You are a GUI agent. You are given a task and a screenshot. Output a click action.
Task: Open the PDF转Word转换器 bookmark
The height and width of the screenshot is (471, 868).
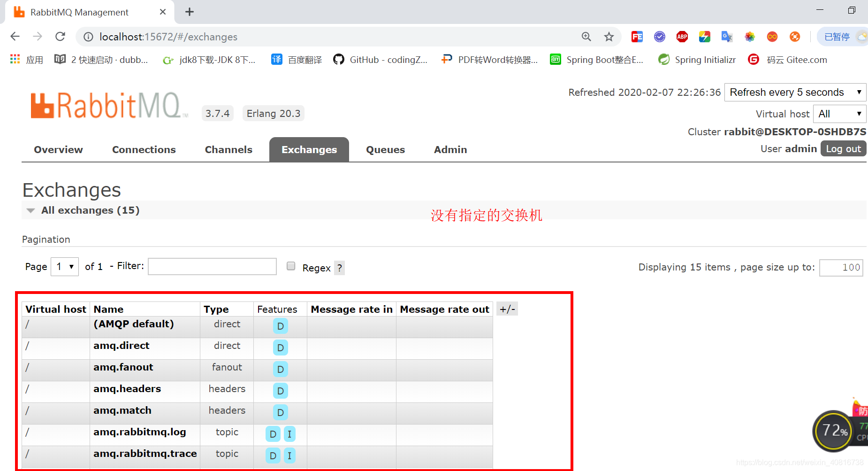point(489,60)
